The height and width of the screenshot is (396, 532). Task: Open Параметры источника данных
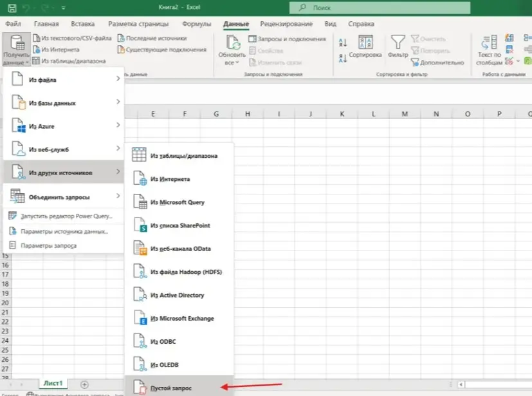[63, 231]
